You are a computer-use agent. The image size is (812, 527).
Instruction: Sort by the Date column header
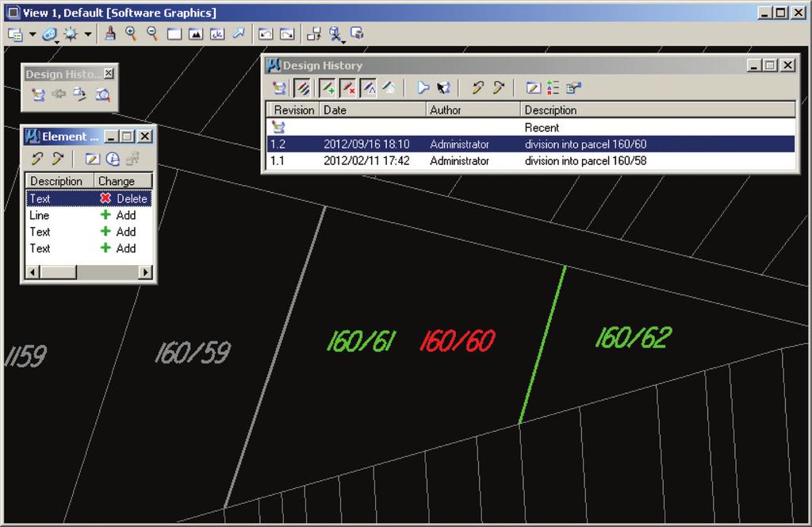(373, 110)
